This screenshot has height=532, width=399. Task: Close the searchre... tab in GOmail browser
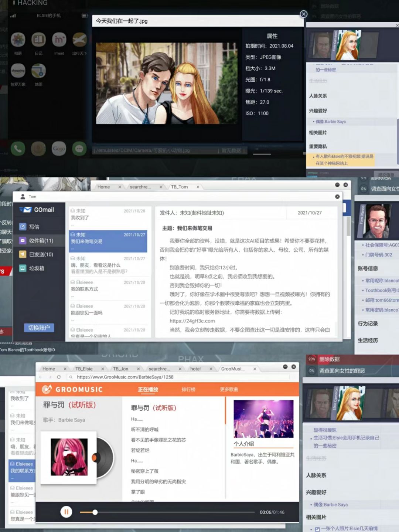[x=161, y=187]
